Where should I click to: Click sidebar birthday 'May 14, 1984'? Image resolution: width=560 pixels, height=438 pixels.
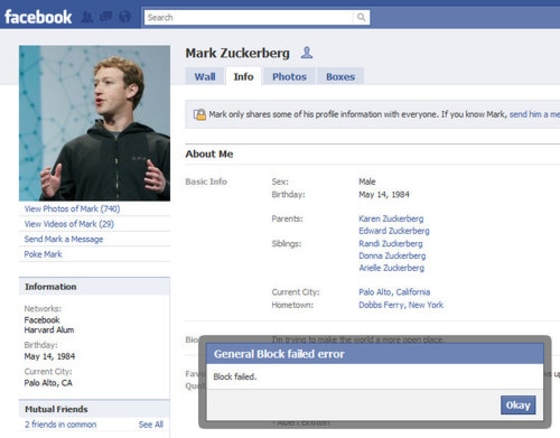tap(50, 356)
